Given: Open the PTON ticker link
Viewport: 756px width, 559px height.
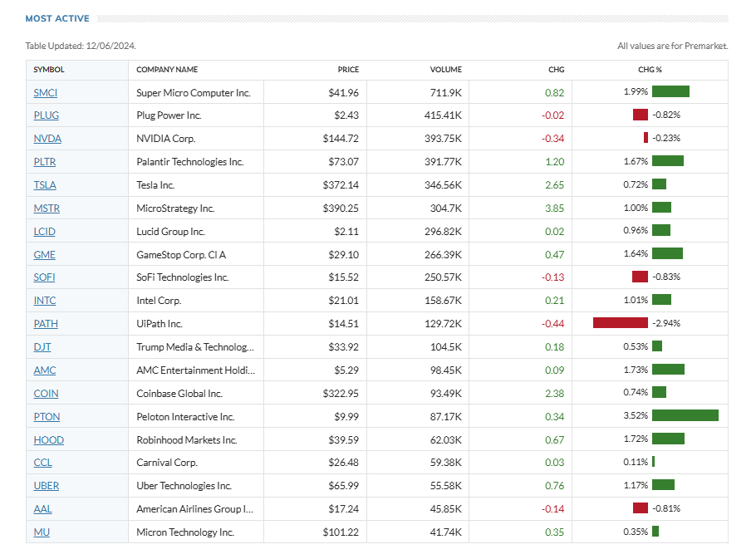Looking at the screenshot, I should (47, 416).
